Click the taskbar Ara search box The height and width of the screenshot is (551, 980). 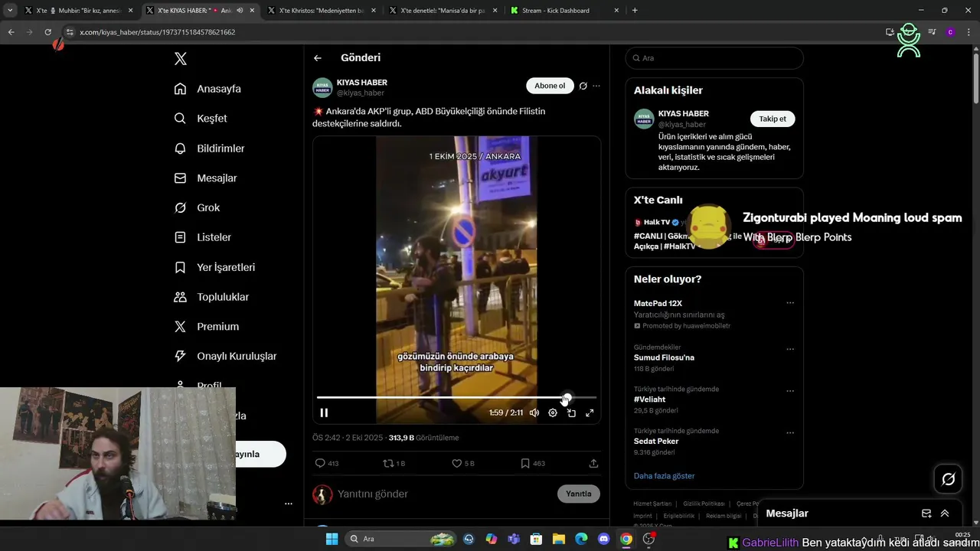[401, 539]
